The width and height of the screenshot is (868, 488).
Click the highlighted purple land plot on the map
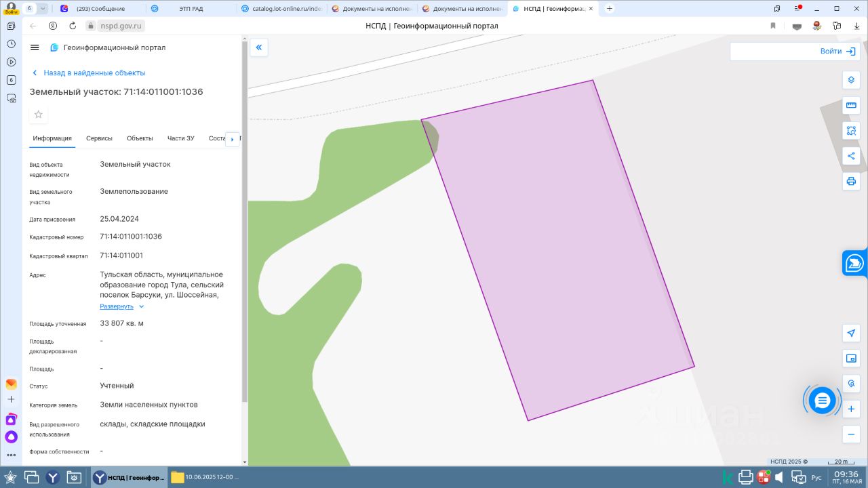click(x=557, y=251)
